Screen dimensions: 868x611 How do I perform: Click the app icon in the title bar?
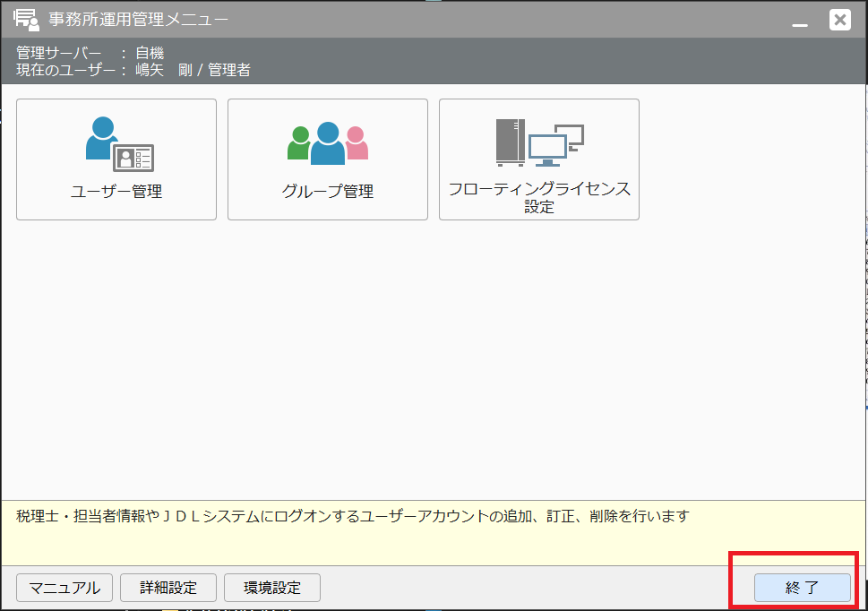[26, 19]
